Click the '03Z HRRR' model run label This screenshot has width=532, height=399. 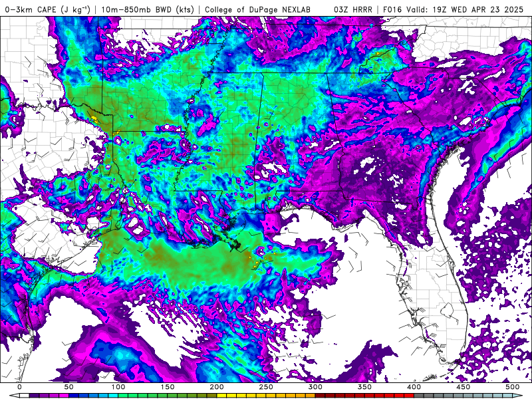(352, 9)
